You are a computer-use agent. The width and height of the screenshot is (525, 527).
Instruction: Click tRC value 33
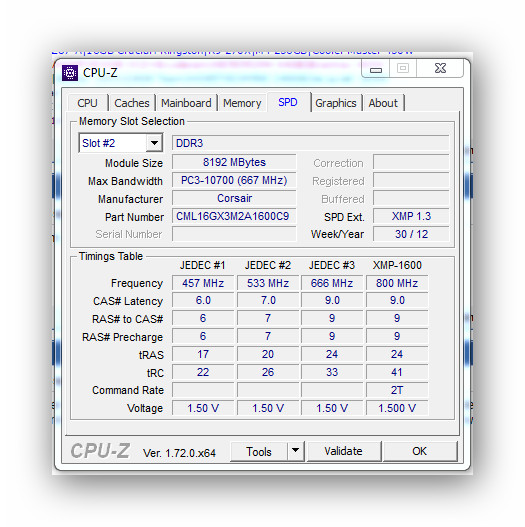tap(332, 372)
